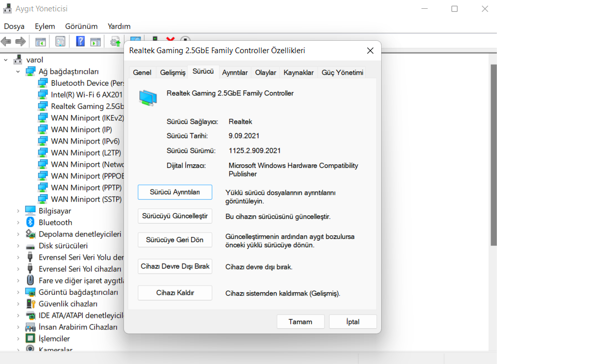Click Show/Hide Action Pane toolbar icon
The width and height of the screenshot is (595, 364).
point(96,41)
